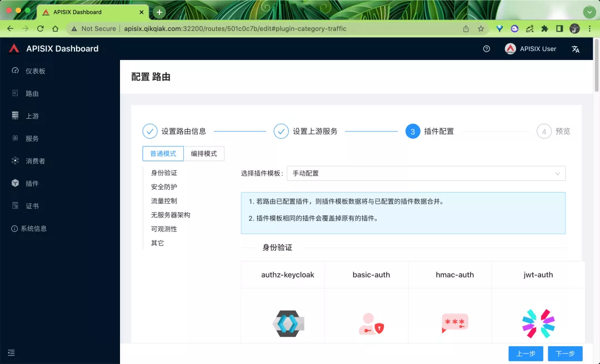Select the 普通模式 tab
Screen dimensions: 600x364
[163, 154]
